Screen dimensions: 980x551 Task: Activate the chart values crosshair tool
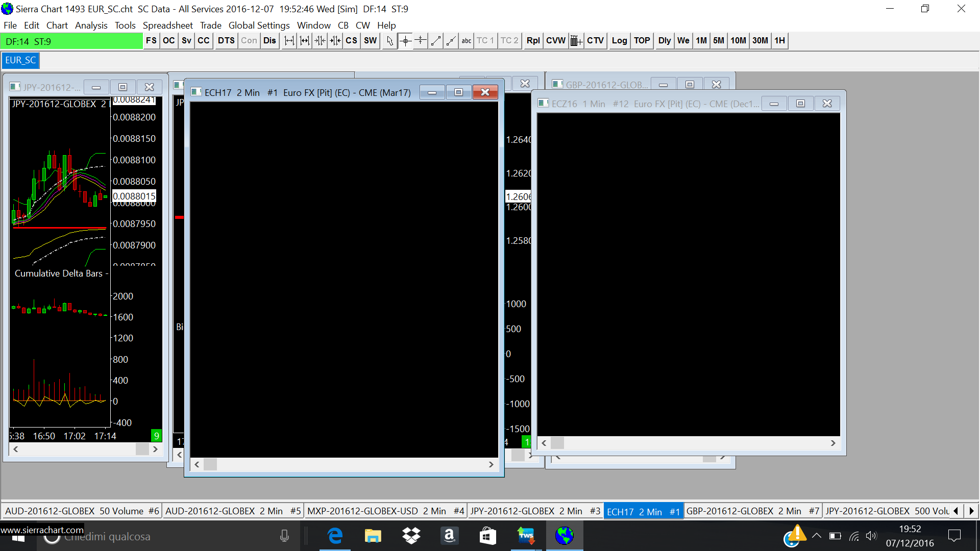coord(405,41)
